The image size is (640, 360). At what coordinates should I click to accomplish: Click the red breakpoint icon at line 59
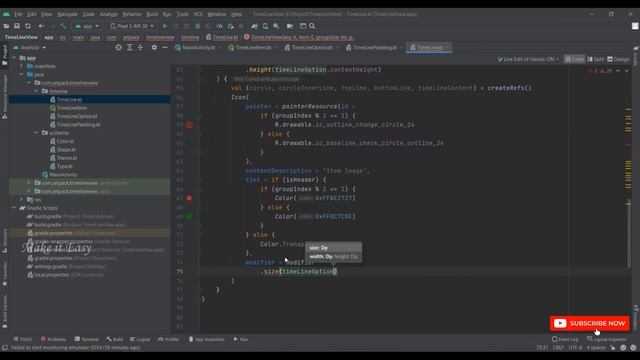point(189,125)
